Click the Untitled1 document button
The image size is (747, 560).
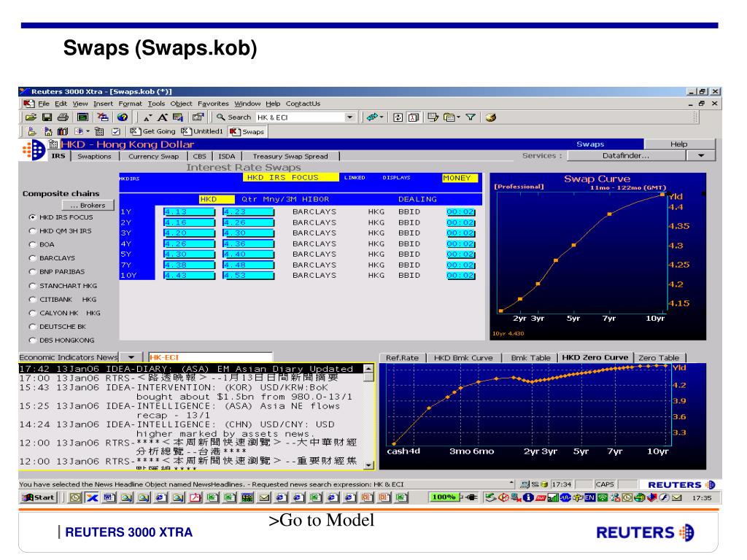[x=203, y=131]
